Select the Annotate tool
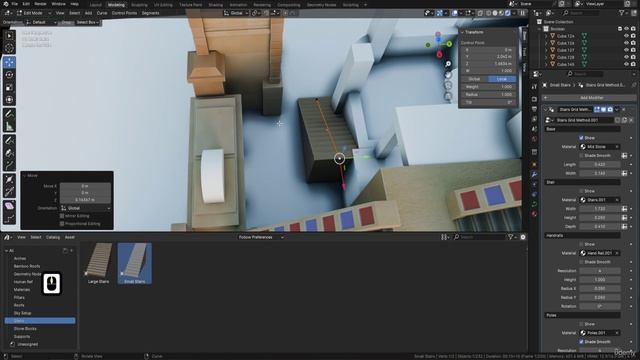 click(x=9, y=114)
